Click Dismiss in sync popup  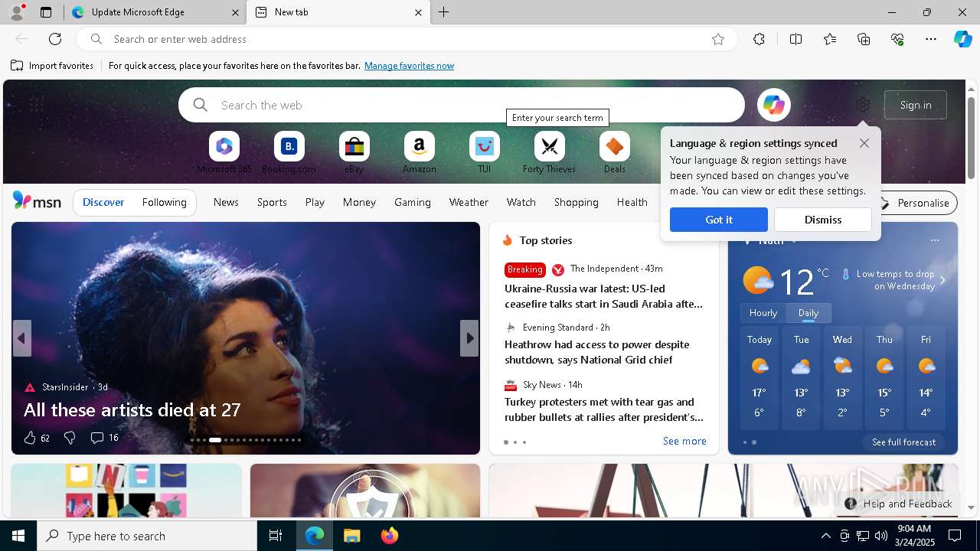click(823, 220)
